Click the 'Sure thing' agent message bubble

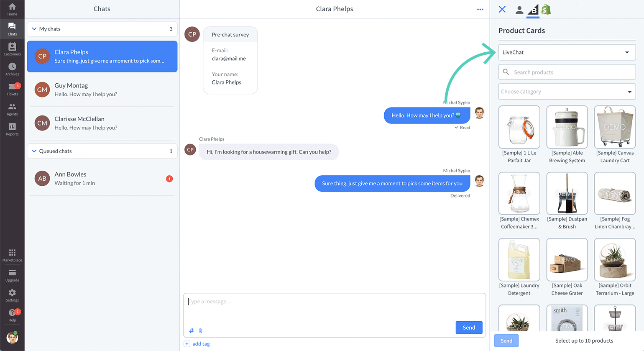click(x=392, y=184)
